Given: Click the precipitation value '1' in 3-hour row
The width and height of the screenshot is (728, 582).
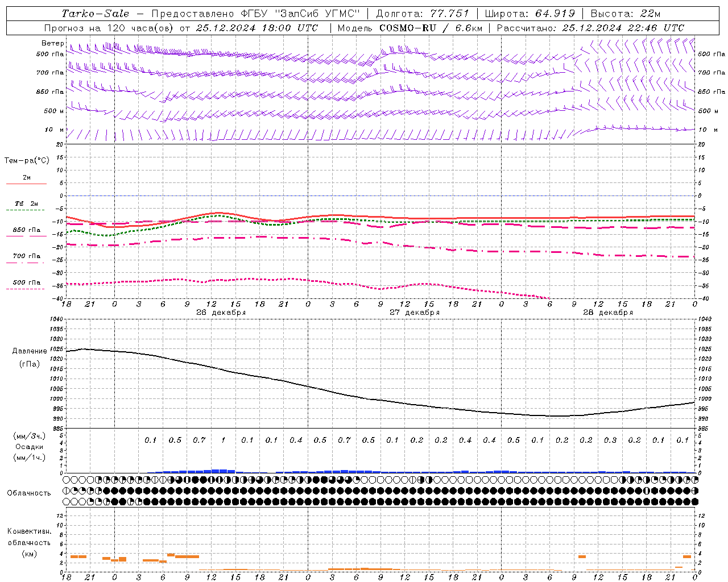Looking at the screenshot, I should 224,440.
